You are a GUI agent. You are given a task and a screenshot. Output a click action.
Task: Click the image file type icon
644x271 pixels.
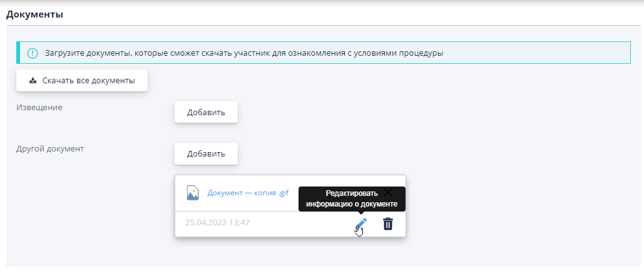coord(193,193)
